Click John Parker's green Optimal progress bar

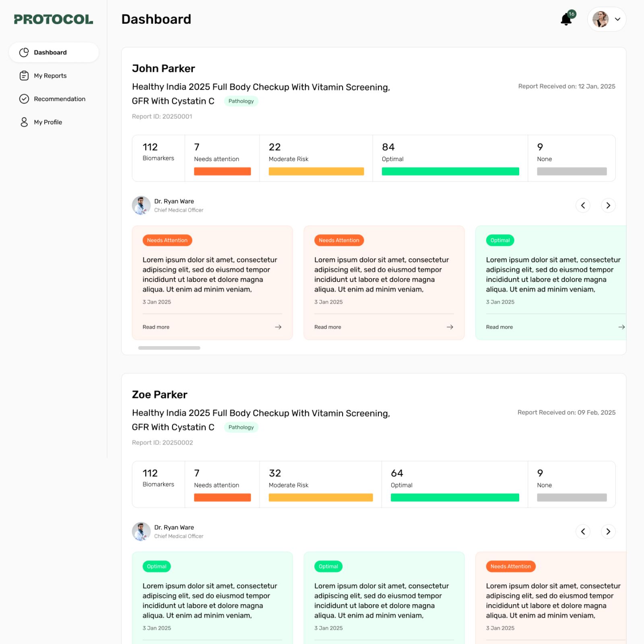[x=450, y=171]
